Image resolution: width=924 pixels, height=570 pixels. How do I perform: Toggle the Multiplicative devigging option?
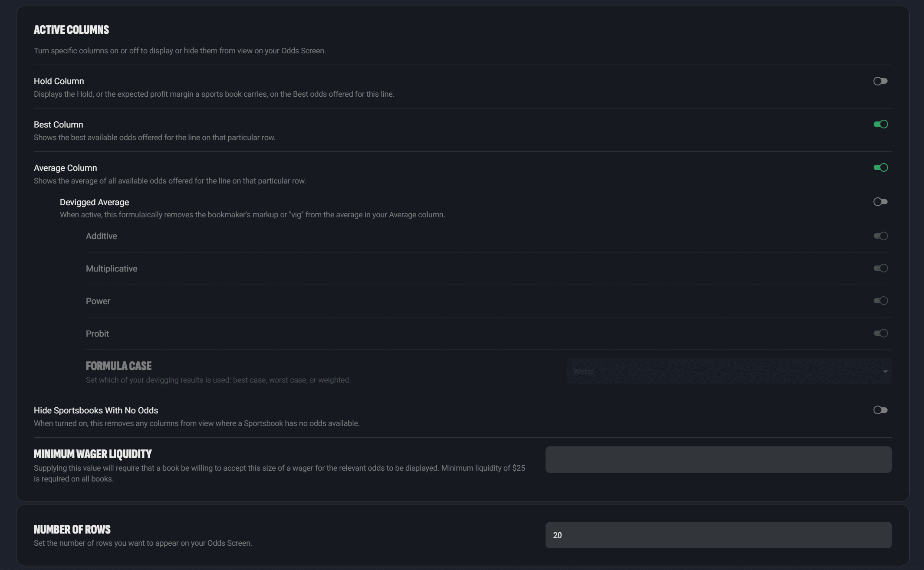coord(881,268)
